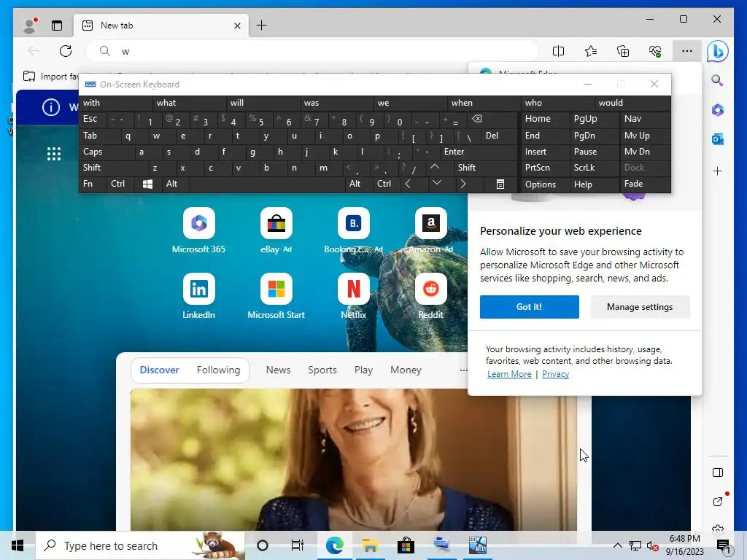The image size is (747, 560).
Task: Choose the 'would' word suggestion
Action: coord(632,103)
